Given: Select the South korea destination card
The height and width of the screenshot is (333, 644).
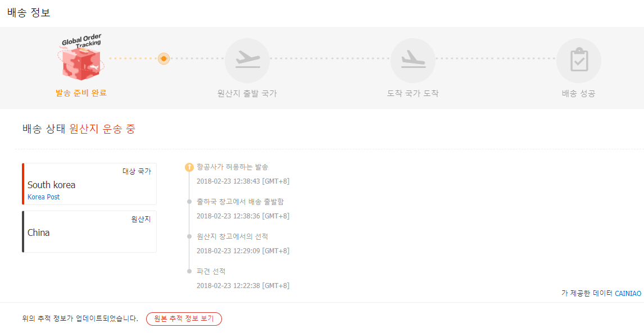Looking at the screenshot, I should coord(89,184).
